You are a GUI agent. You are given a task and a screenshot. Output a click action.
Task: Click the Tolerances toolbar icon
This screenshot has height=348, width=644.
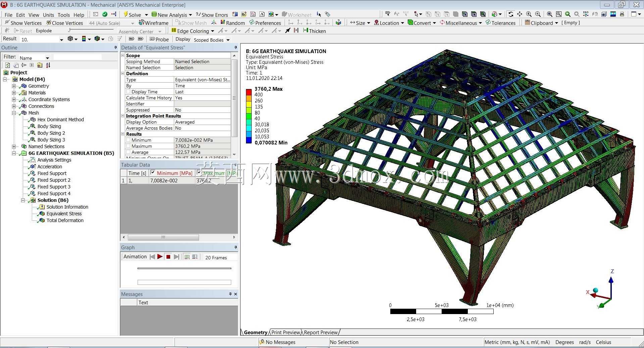[488, 23]
